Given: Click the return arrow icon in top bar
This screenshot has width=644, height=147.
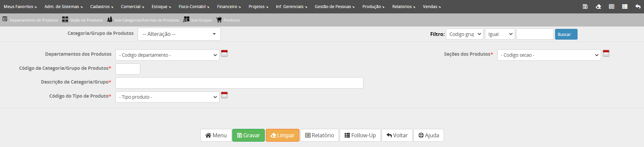Looking at the screenshot, I should 638,6.
